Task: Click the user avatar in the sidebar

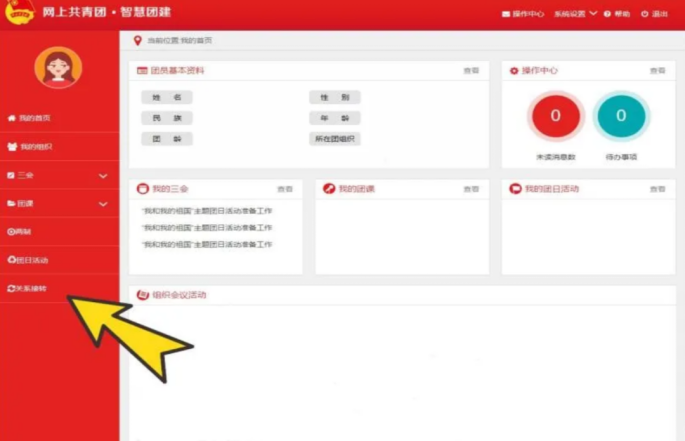Action: point(58,68)
